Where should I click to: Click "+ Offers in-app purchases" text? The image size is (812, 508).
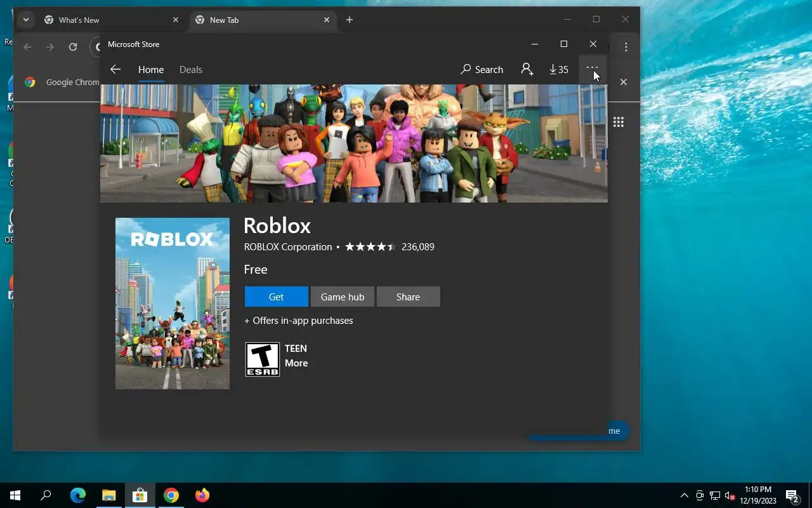tap(299, 321)
